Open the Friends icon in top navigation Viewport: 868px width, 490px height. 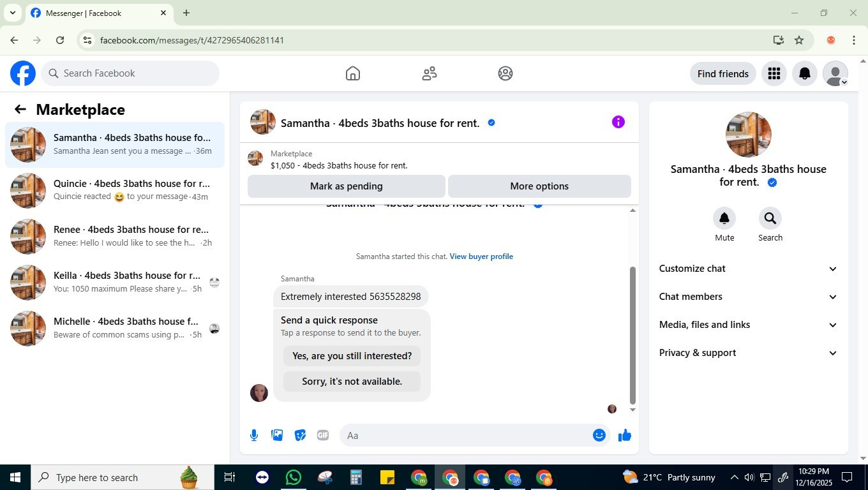point(430,73)
